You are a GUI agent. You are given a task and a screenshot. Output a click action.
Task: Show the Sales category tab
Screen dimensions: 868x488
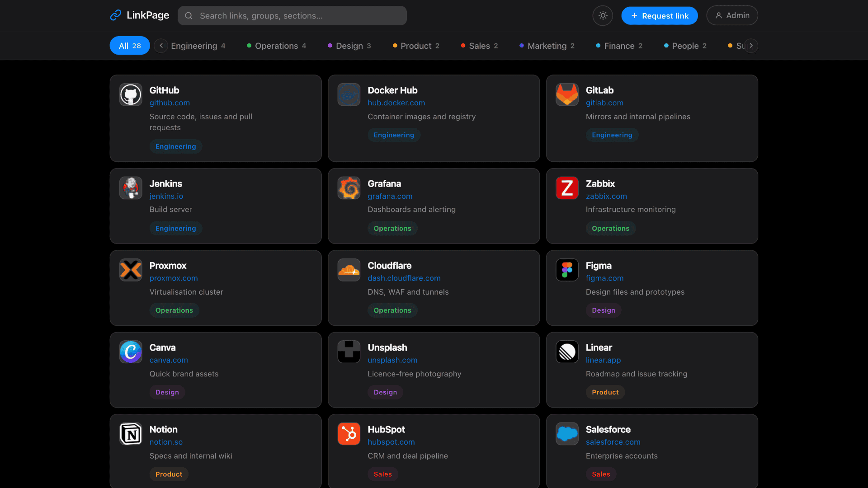(x=479, y=46)
